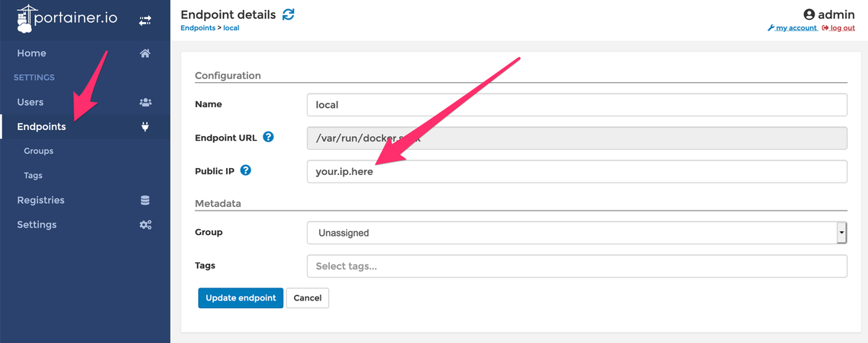Click into the Public IP input field
868x343 pixels.
(577, 172)
